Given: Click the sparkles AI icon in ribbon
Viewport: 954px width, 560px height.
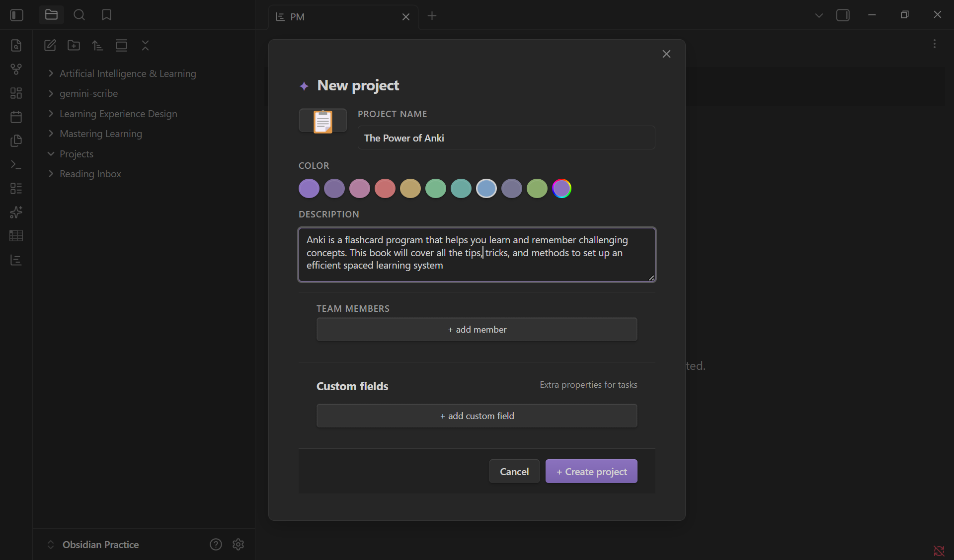Looking at the screenshot, I should pyautogui.click(x=16, y=212).
